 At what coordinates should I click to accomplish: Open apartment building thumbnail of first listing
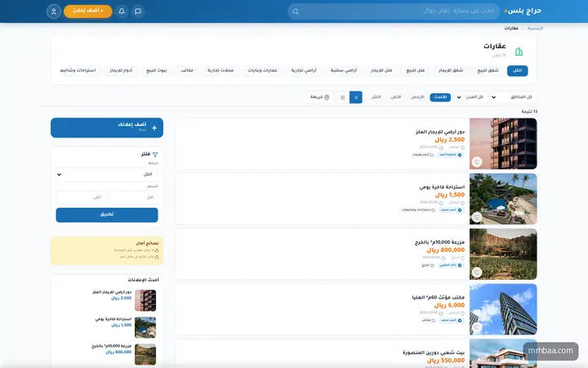[503, 144]
